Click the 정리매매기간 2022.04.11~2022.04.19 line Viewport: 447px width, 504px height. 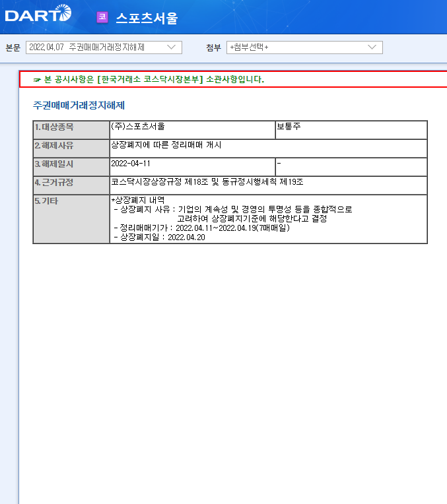(x=202, y=228)
